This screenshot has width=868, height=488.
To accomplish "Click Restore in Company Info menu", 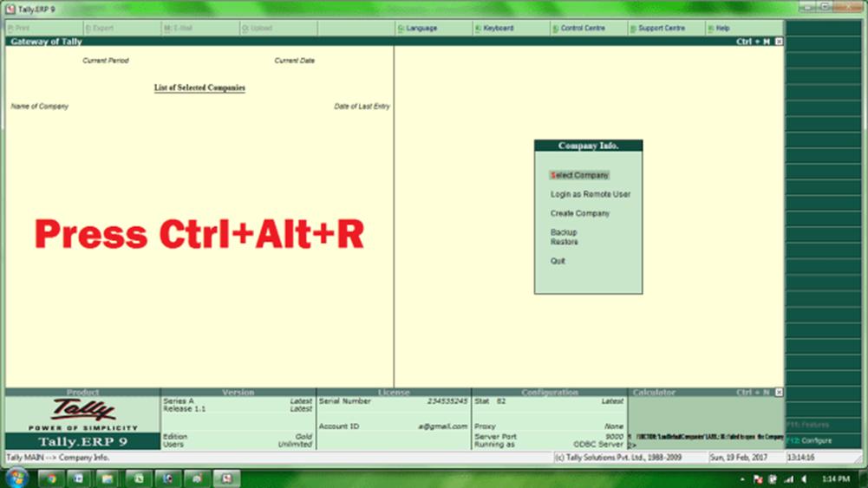I will click(x=565, y=242).
